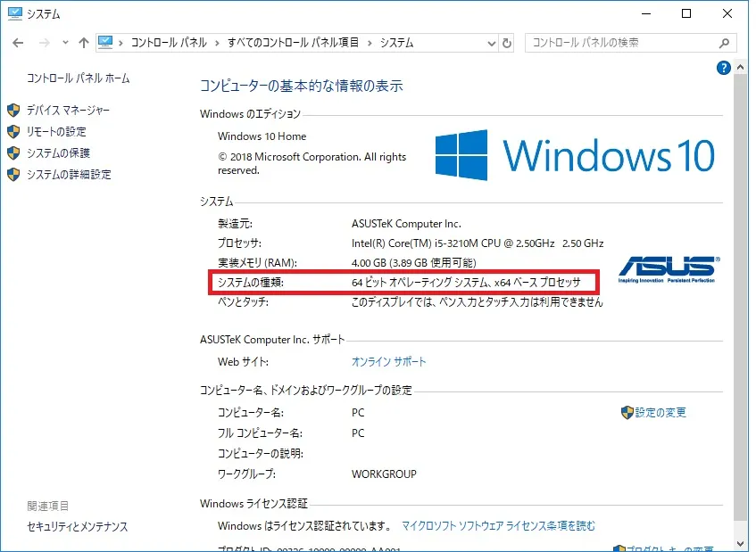This screenshot has width=756, height=552.
Task: Click 設定の変更 link
Action: point(660,412)
